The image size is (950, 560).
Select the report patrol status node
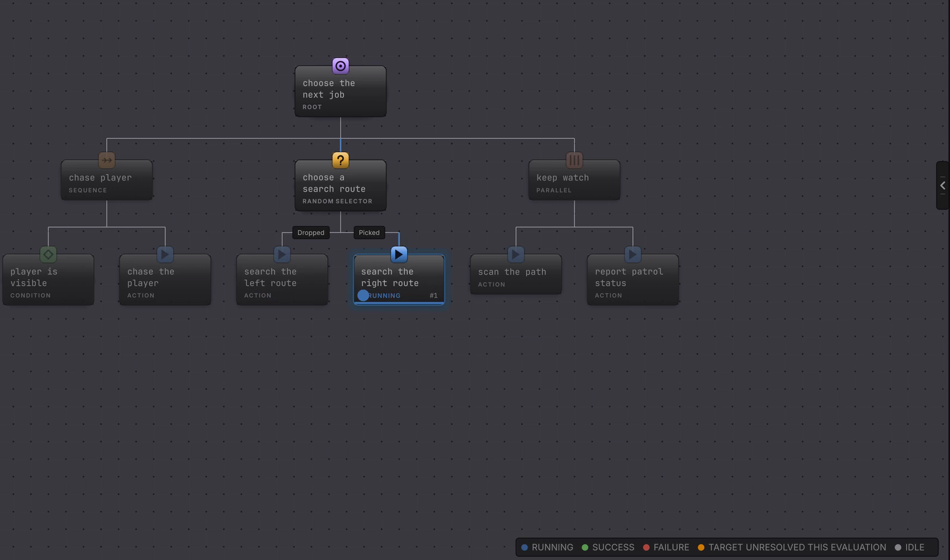(x=633, y=280)
